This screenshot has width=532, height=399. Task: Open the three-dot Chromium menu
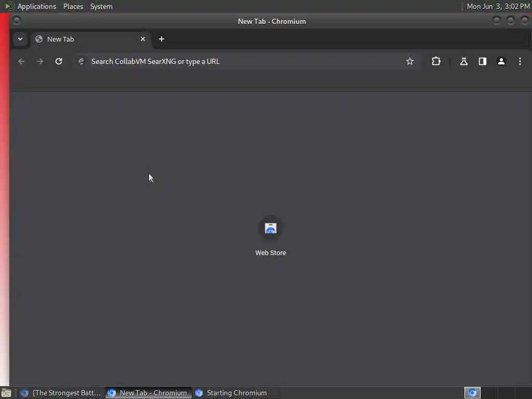[520, 61]
